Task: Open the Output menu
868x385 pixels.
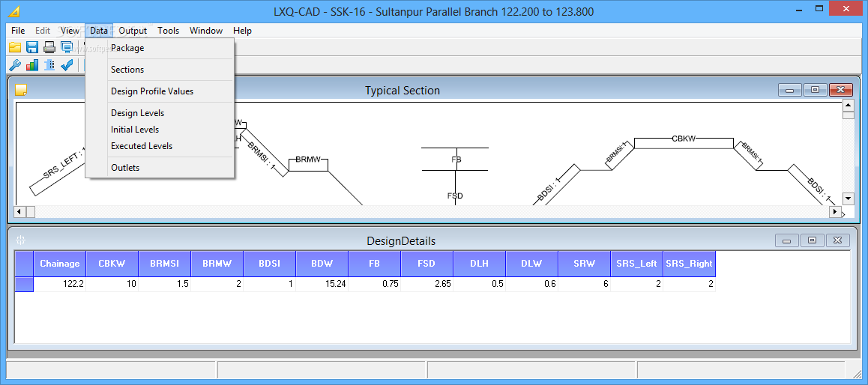Action: (133, 31)
